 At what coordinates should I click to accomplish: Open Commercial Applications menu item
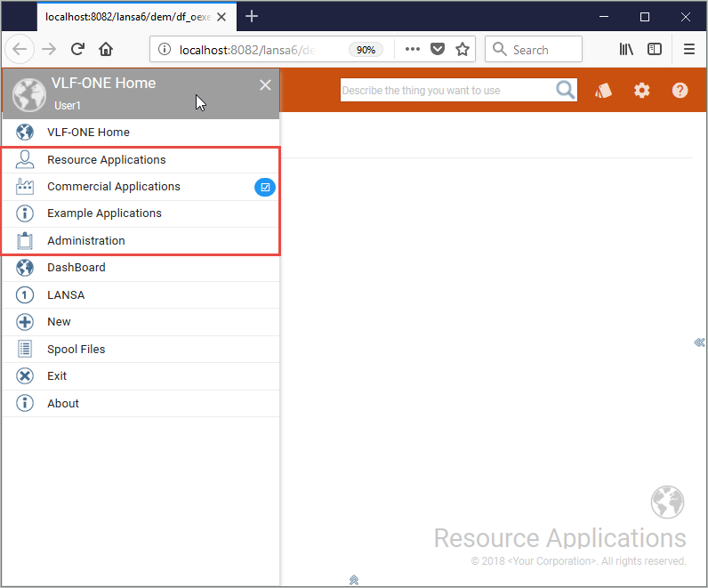(141, 187)
